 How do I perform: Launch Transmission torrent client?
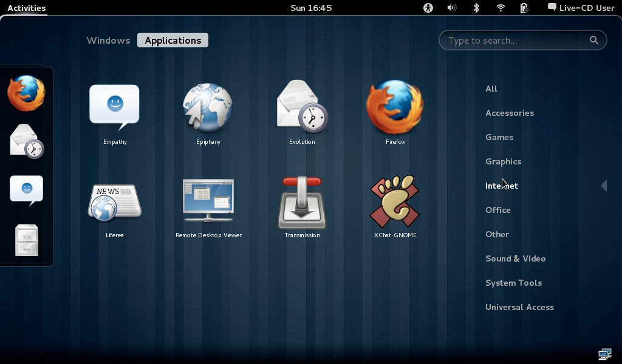(x=302, y=202)
